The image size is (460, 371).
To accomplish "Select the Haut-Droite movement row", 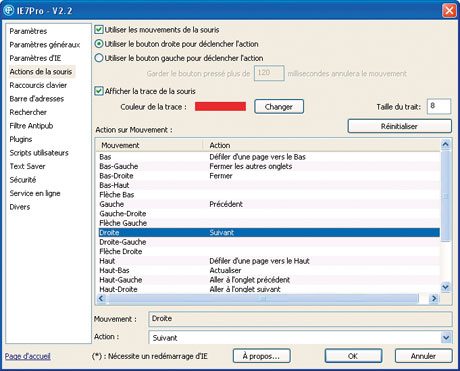I will tap(269, 289).
